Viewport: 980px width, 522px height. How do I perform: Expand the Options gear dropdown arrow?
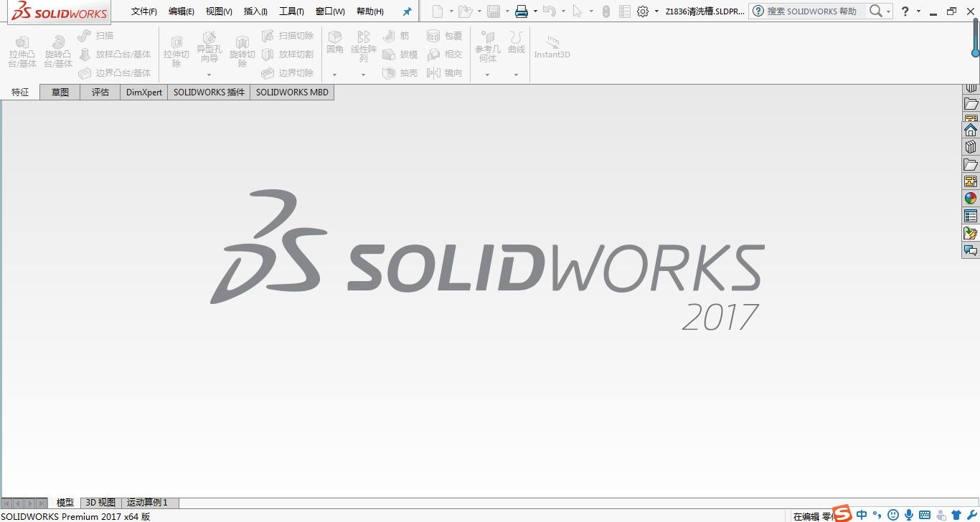pyautogui.click(x=656, y=11)
